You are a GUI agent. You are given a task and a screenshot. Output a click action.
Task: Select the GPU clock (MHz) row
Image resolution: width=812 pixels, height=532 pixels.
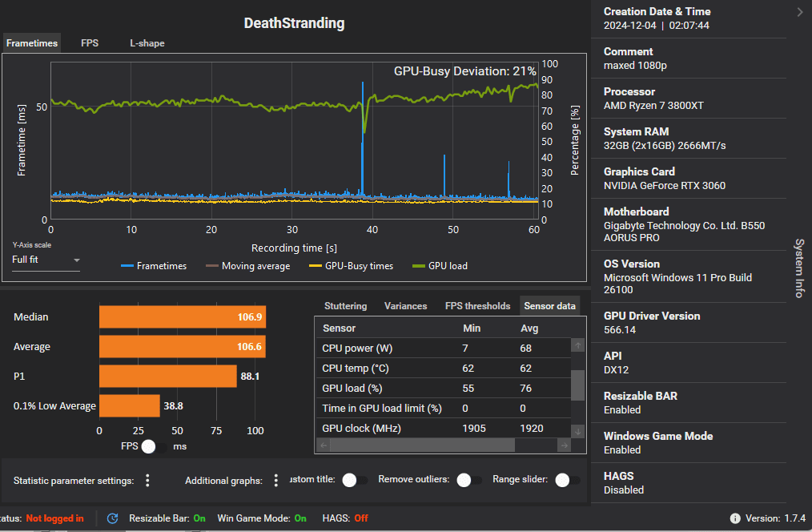click(444, 429)
